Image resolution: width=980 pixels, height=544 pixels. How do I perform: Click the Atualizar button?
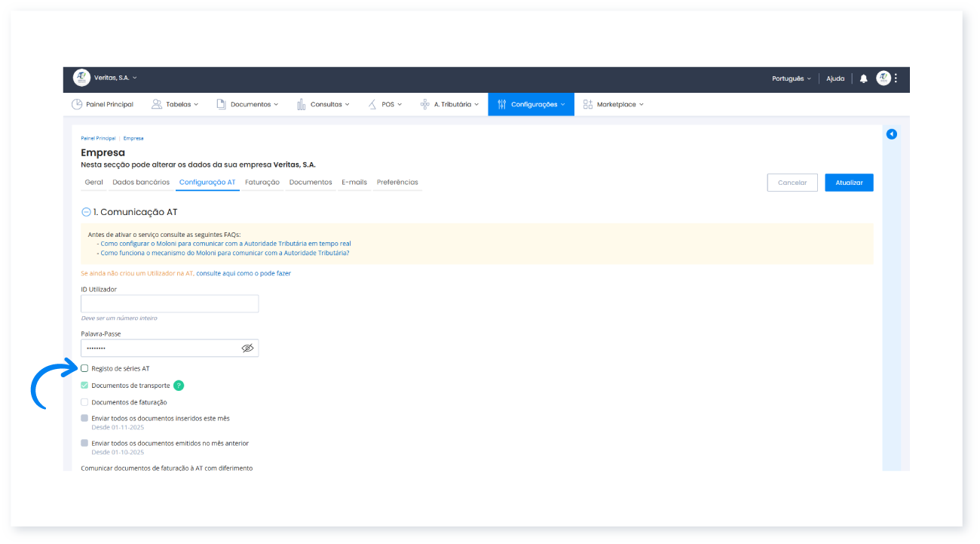(x=849, y=183)
